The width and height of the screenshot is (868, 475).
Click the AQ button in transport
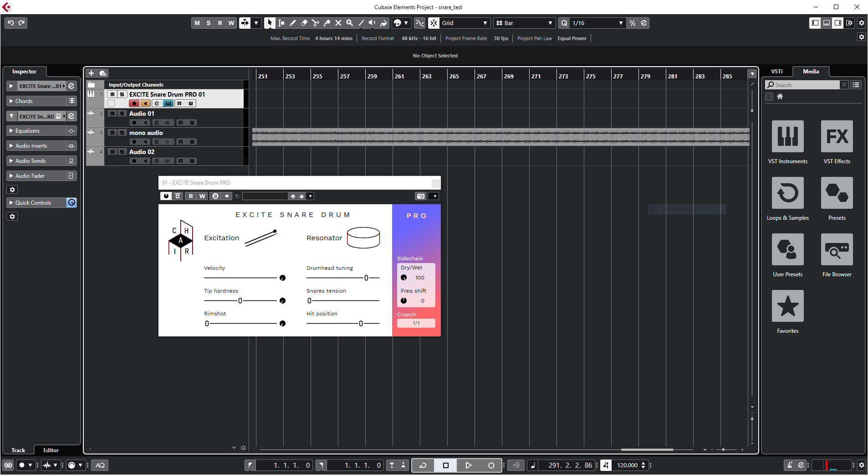[x=100, y=465]
